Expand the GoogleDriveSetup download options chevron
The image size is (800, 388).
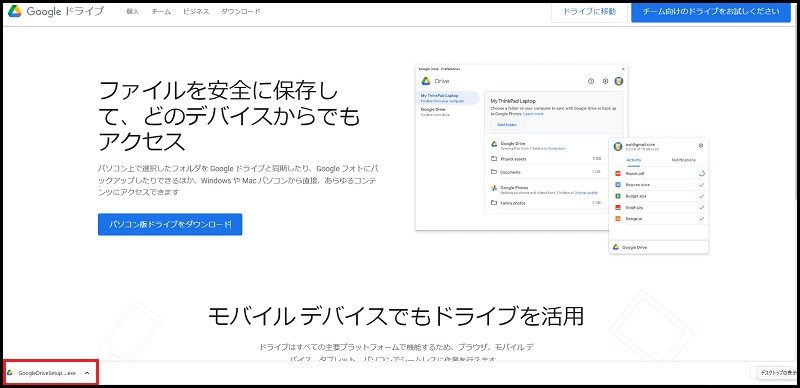click(x=87, y=373)
